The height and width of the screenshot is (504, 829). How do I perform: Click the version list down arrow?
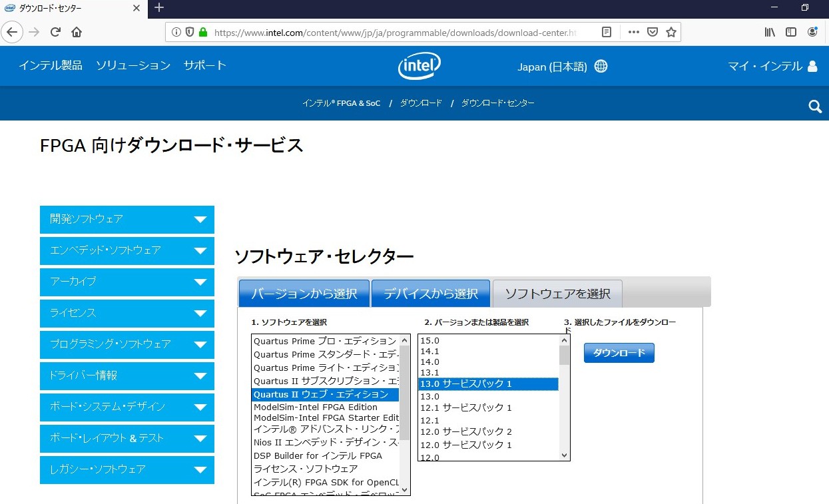[x=564, y=455]
